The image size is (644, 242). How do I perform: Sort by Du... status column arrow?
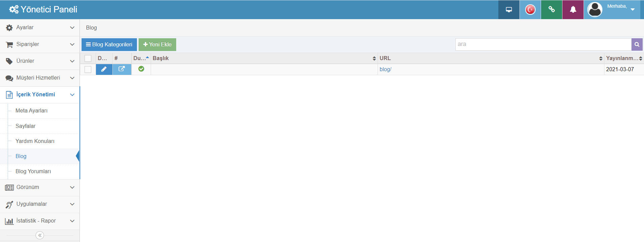[147, 58]
